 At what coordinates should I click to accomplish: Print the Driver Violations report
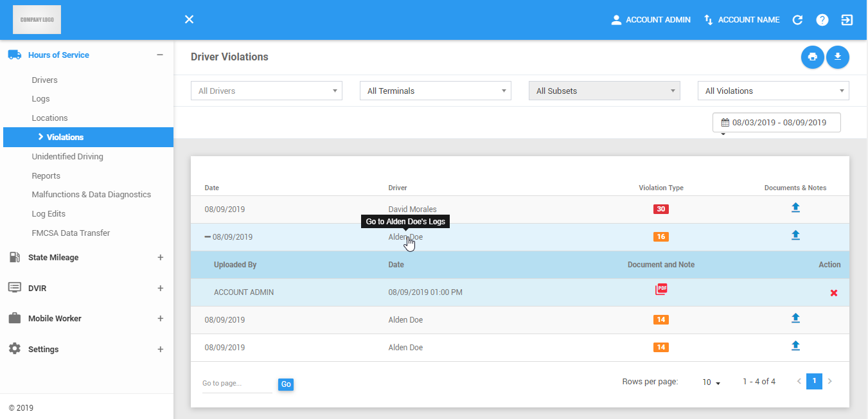point(812,57)
